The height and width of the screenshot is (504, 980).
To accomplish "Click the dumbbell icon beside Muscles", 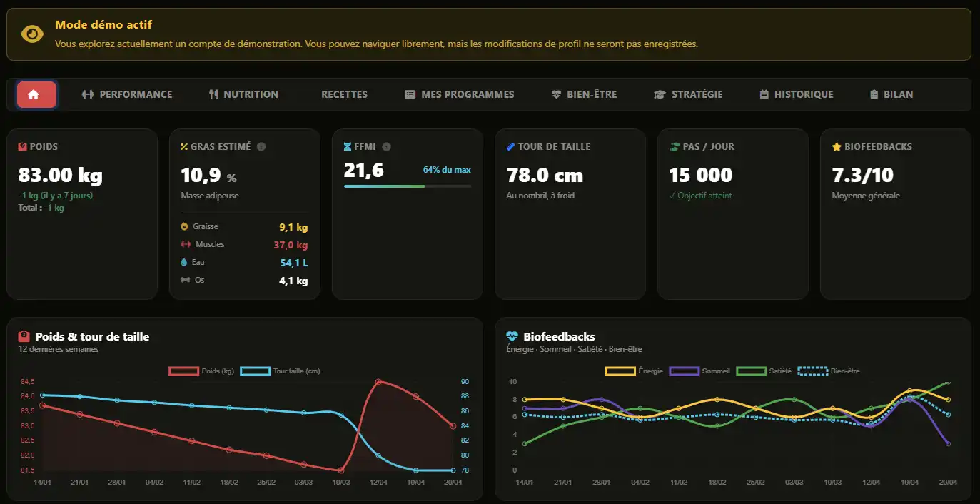I will point(185,244).
